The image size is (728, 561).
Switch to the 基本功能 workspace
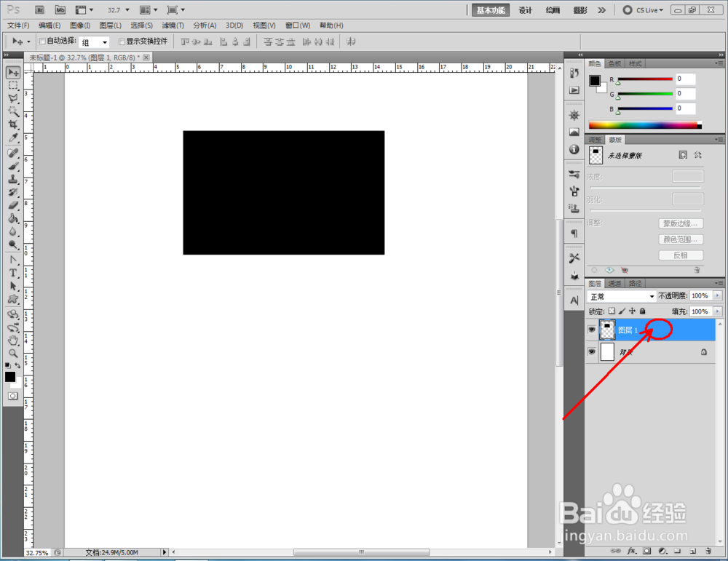click(x=491, y=10)
